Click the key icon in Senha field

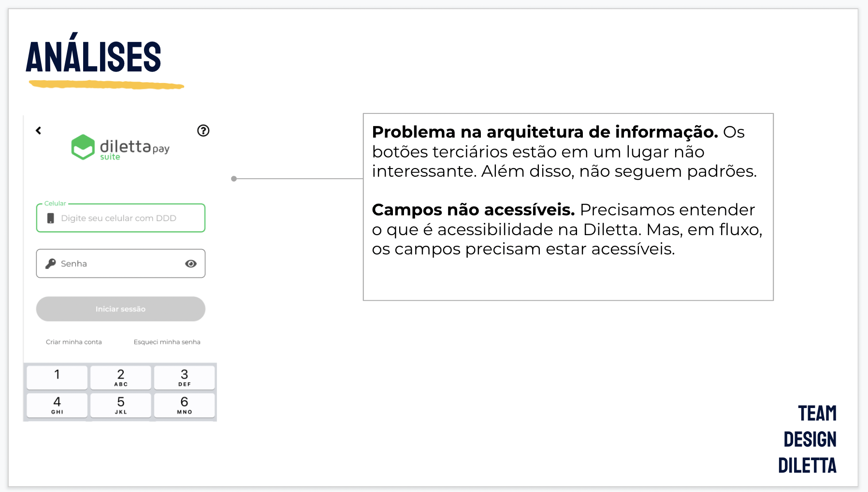click(x=50, y=264)
